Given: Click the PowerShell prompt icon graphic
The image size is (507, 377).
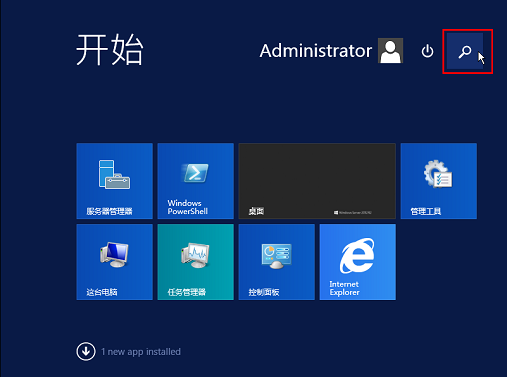Looking at the screenshot, I should [196, 173].
